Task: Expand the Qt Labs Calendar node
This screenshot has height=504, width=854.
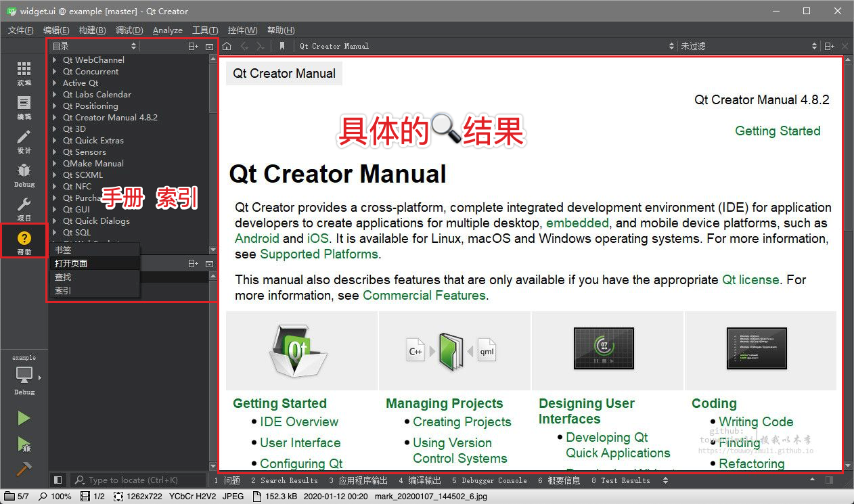Action: coord(54,95)
